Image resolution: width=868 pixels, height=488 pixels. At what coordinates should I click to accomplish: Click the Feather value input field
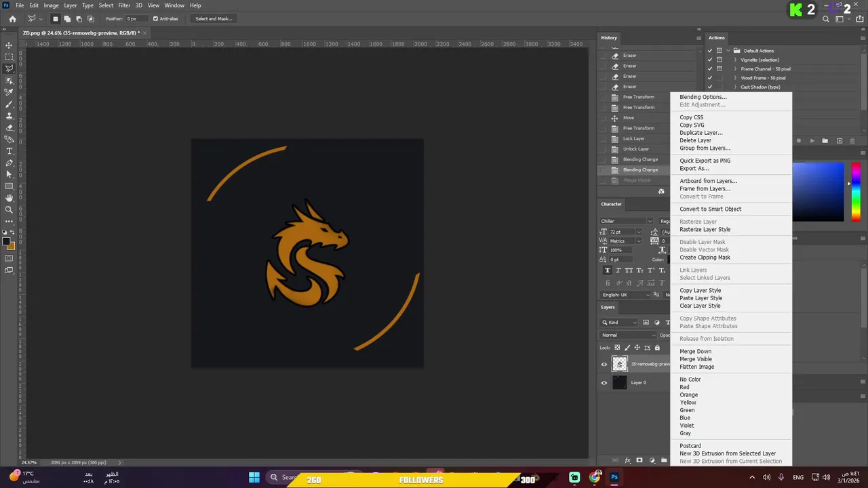[136, 19]
